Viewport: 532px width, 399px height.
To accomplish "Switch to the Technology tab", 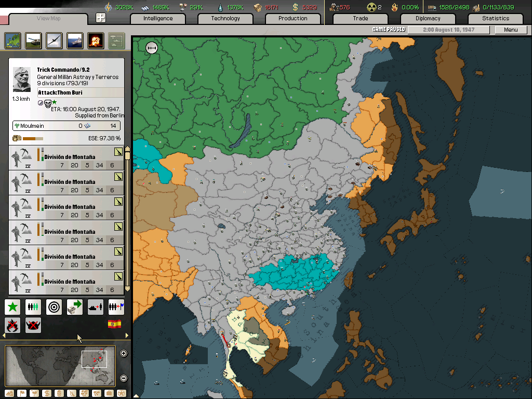I will point(225,18).
